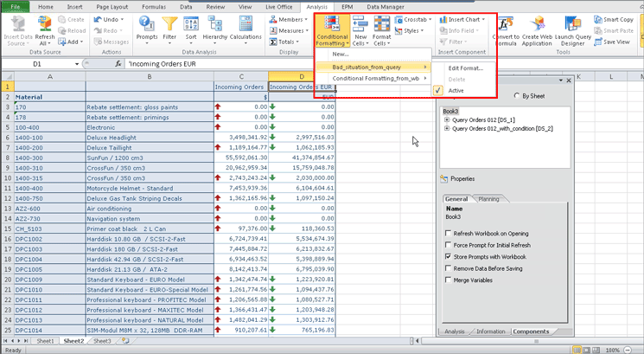Open the Calculations tool
The image size is (644, 354).
(245, 30)
